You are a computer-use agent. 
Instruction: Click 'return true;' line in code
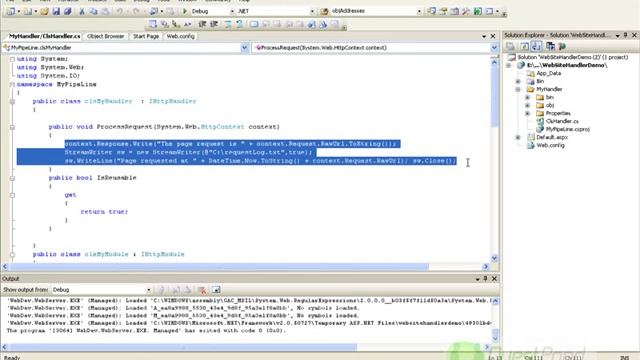click(104, 212)
